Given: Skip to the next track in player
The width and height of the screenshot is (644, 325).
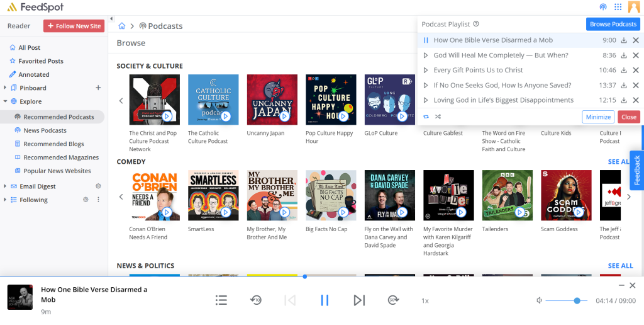Looking at the screenshot, I should (x=359, y=300).
